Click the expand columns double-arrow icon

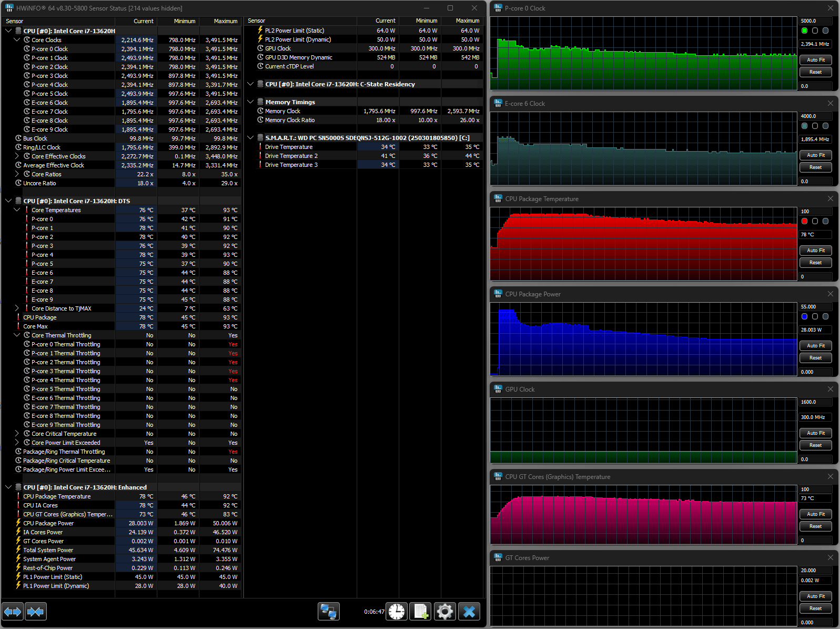pyautogui.click(x=13, y=612)
